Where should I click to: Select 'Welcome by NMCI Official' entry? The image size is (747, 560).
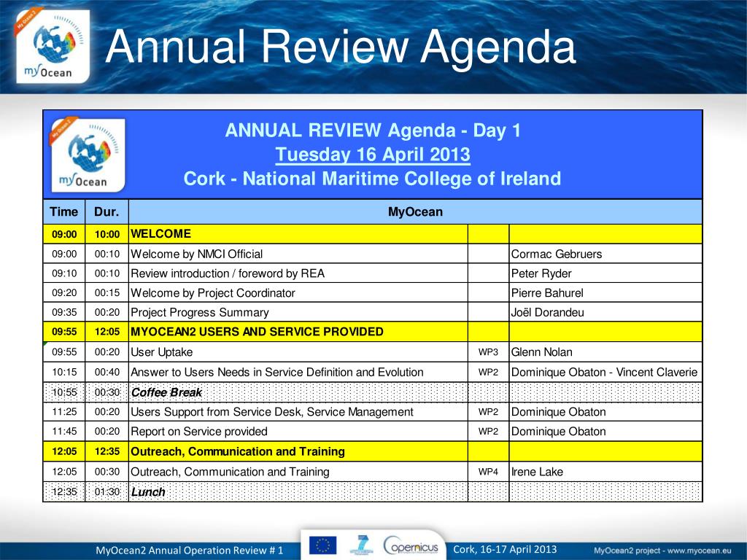point(196,254)
